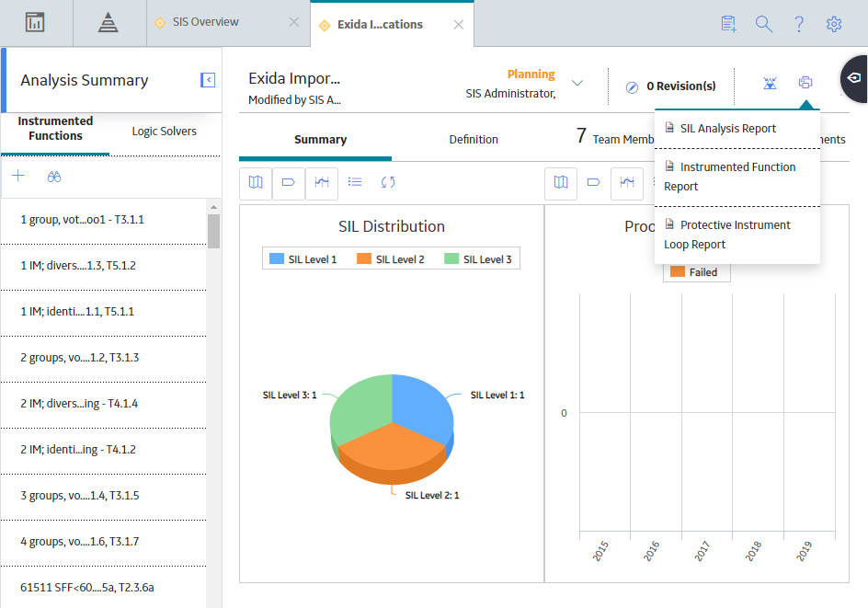Screen dimensions: 868x608
Task: Click the Exida Impor... analysis title
Action: [x=294, y=78]
